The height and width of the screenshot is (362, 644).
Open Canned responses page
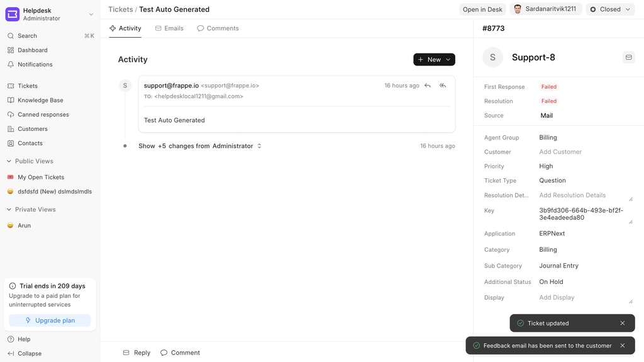tap(43, 115)
